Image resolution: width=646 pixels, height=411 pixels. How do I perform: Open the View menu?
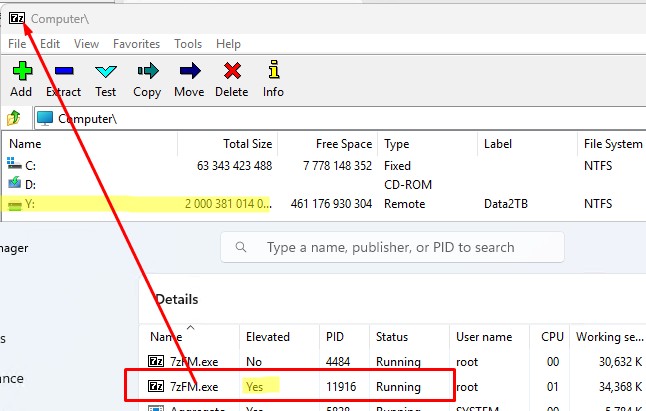[87, 44]
